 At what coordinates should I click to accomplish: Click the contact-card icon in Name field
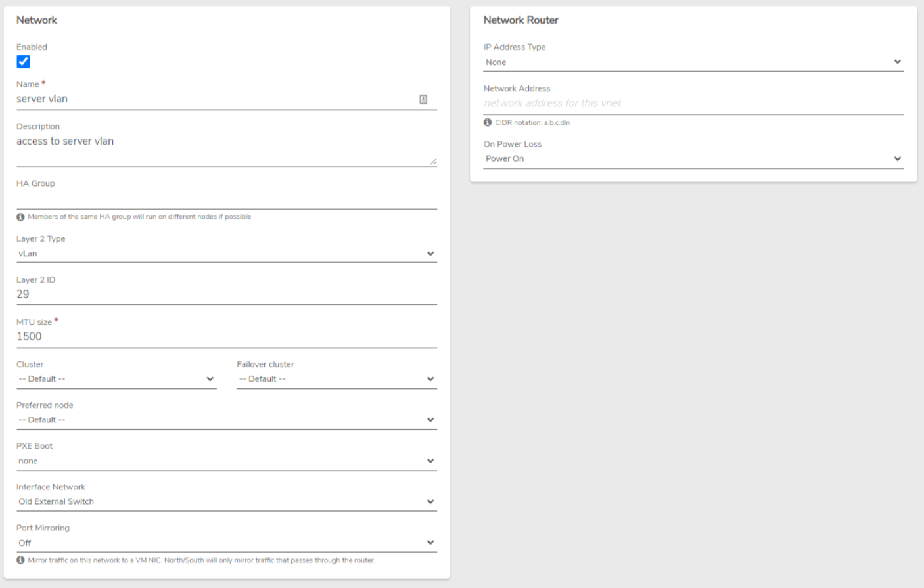(x=423, y=99)
